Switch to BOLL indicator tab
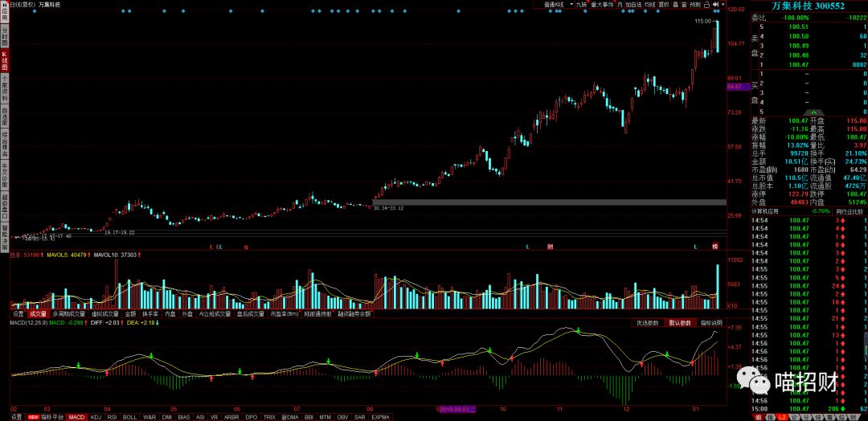 [x=130, y=417]
